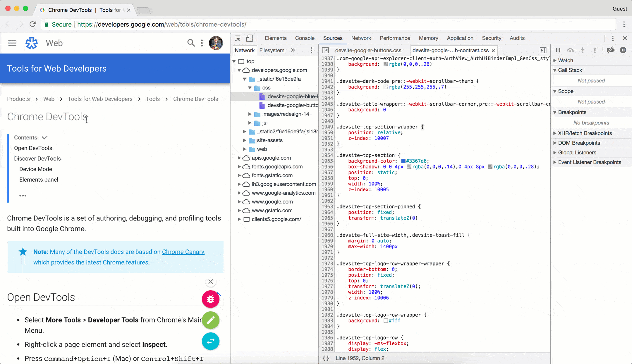Click the close high-contrast CSS tab
The image size is (632, 364).
point(493,50)
